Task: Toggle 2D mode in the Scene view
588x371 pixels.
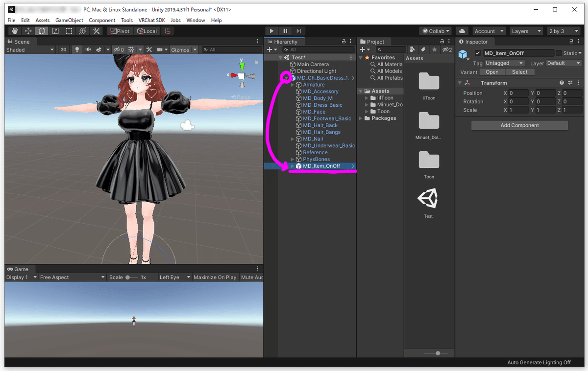Action: (64, 49)
